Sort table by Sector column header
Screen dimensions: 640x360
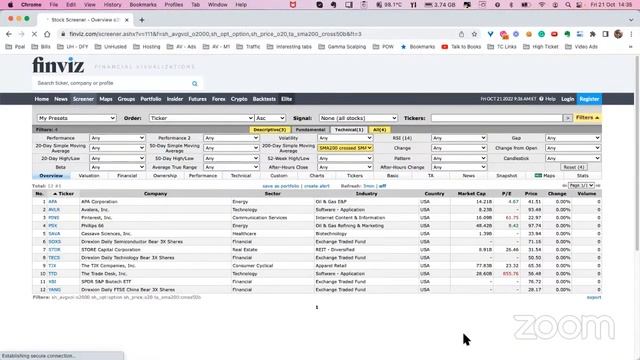[272, 193]
